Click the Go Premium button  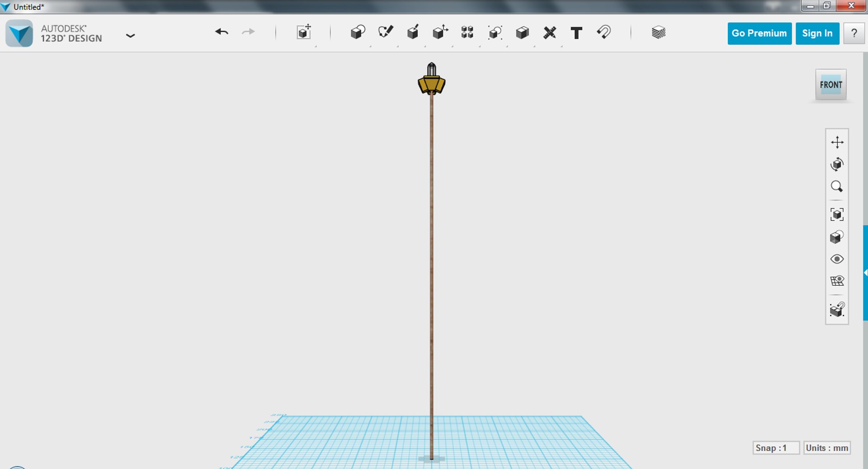click(x=759, y=33)
